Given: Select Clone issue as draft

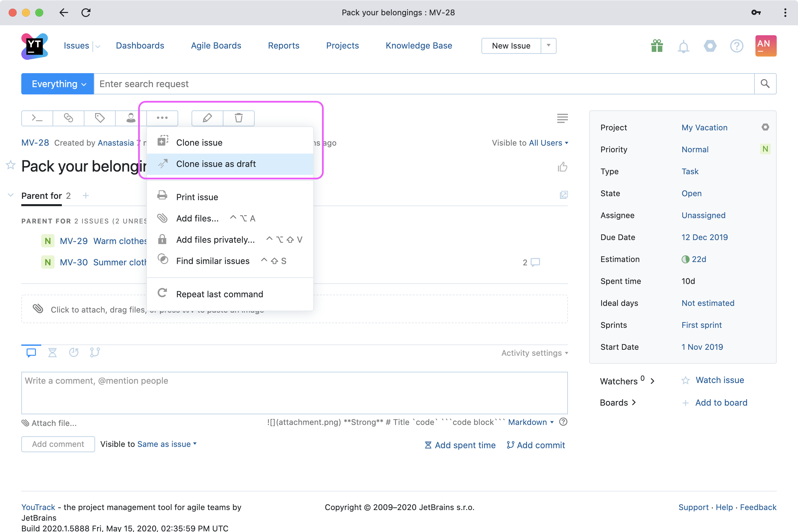Looking at the screenshot, I should 216,164.
